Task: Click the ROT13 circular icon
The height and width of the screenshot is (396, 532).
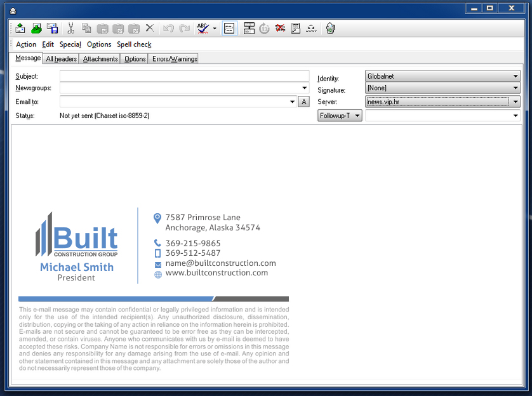Action: pyautogui.click(x=264, y=29)
